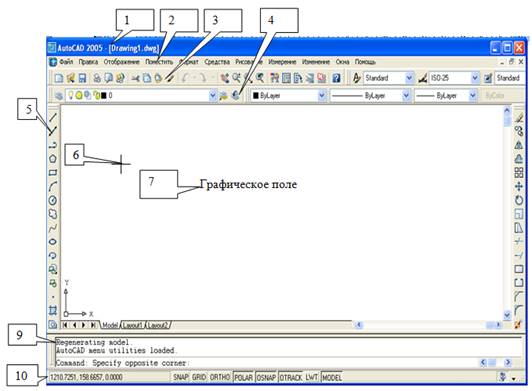Click the MODEL button in status bar
The width and height of the screenshot is (532, 391).
(x=332, y=377)
